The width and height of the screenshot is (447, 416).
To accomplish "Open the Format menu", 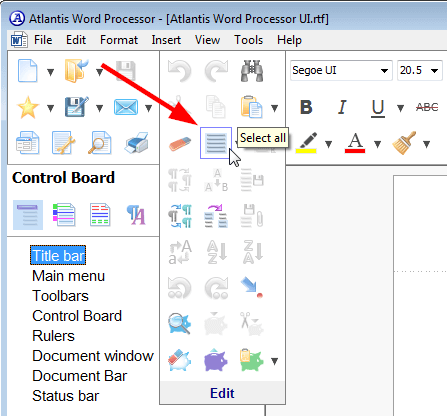I will tap(119, 40).
